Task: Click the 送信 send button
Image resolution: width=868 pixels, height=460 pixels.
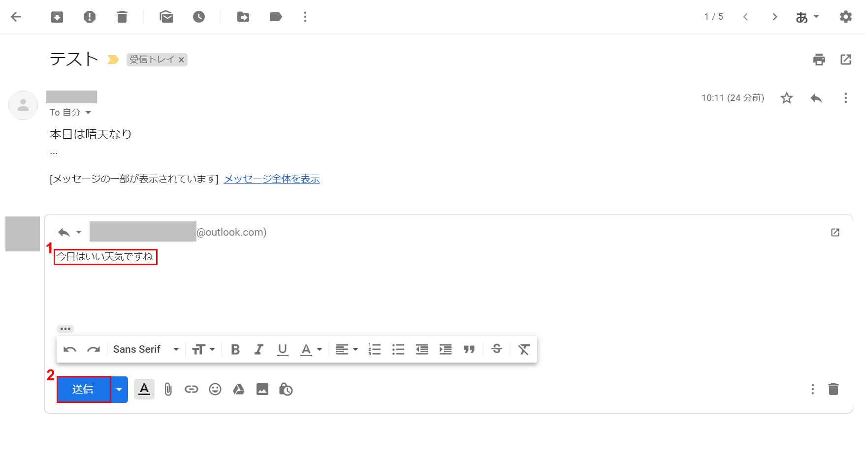Action: click(x=84, y=390)
